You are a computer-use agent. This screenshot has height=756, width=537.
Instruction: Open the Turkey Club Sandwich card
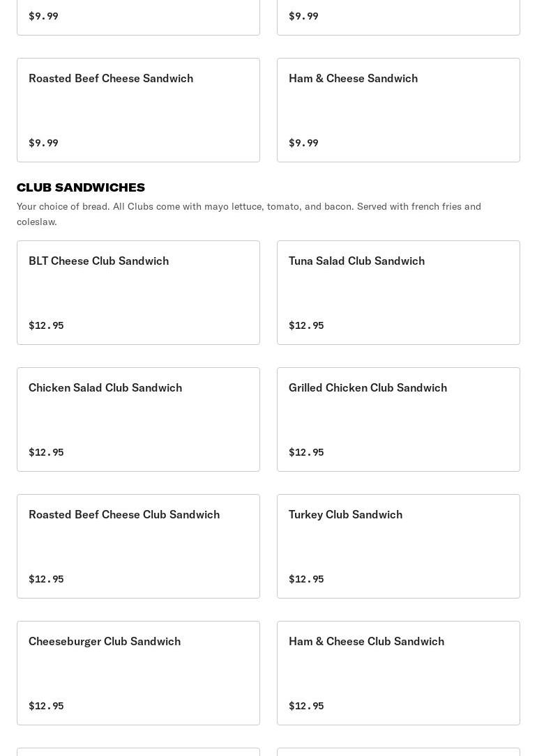(x=345, y=515)
